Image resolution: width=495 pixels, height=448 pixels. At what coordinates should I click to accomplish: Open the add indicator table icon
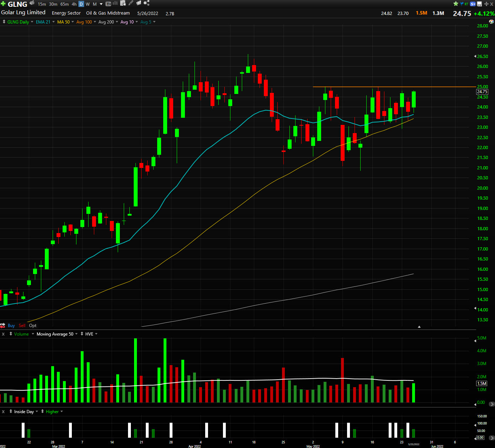click(123, 3)
